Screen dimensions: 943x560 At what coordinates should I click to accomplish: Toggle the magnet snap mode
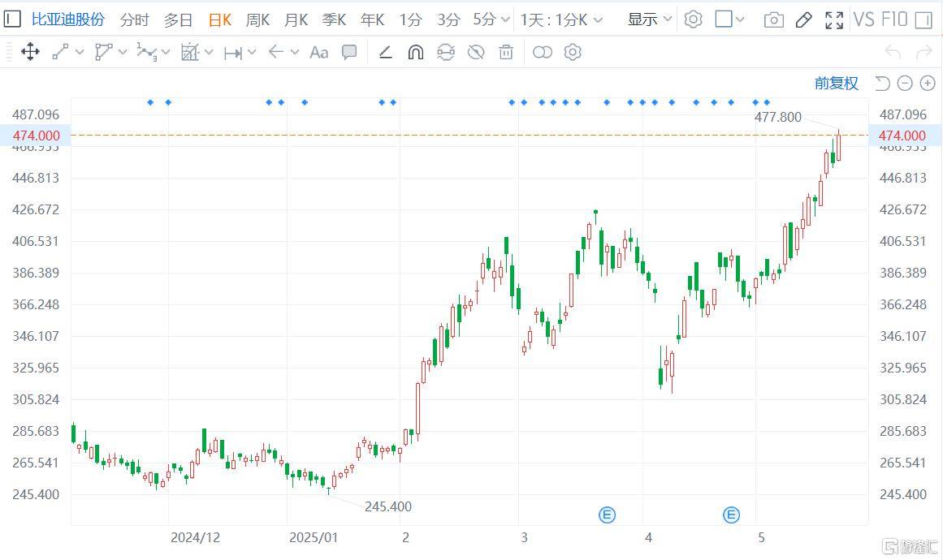416,52
